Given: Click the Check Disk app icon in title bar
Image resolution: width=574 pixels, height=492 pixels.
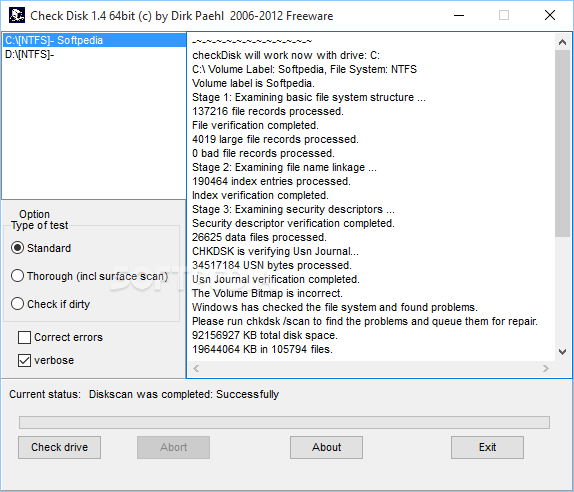Looking at the screenshot, I should [17, 15].
